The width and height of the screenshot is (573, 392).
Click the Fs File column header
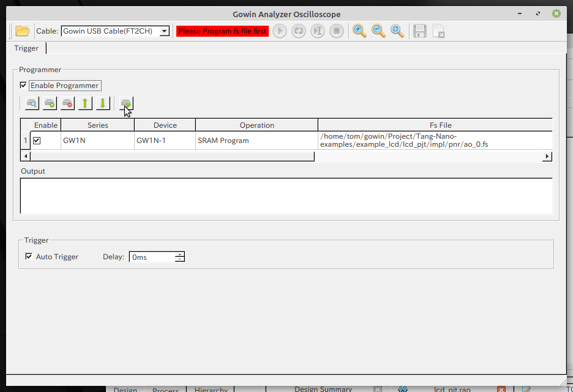435,125
